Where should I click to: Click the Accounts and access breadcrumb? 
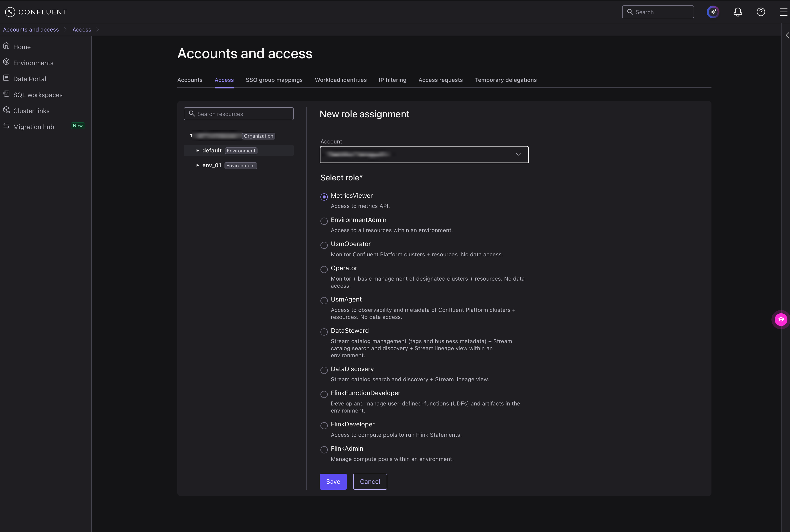tap(31, 30)
